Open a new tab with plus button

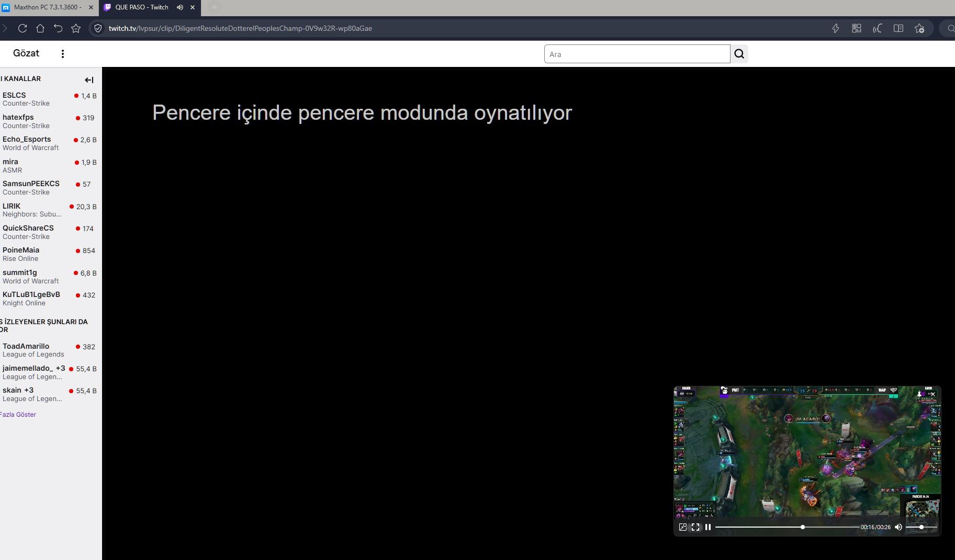point(214,7)
